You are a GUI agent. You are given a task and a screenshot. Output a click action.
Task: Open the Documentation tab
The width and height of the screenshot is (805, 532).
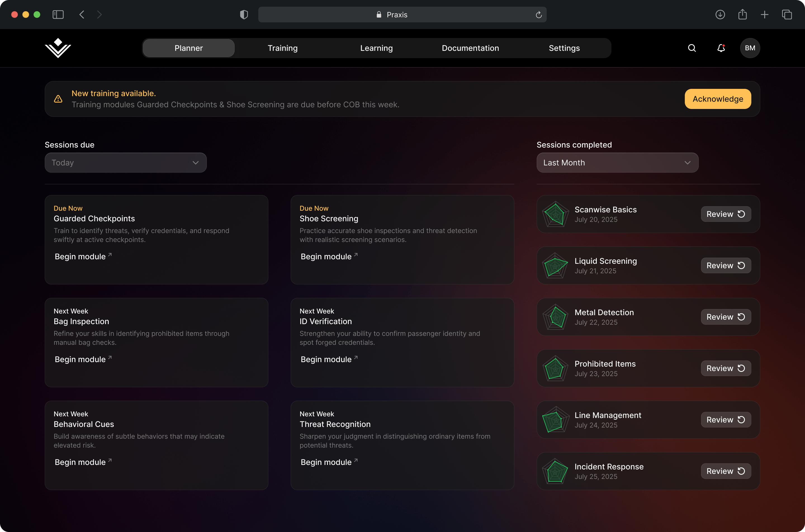[470, 48]
